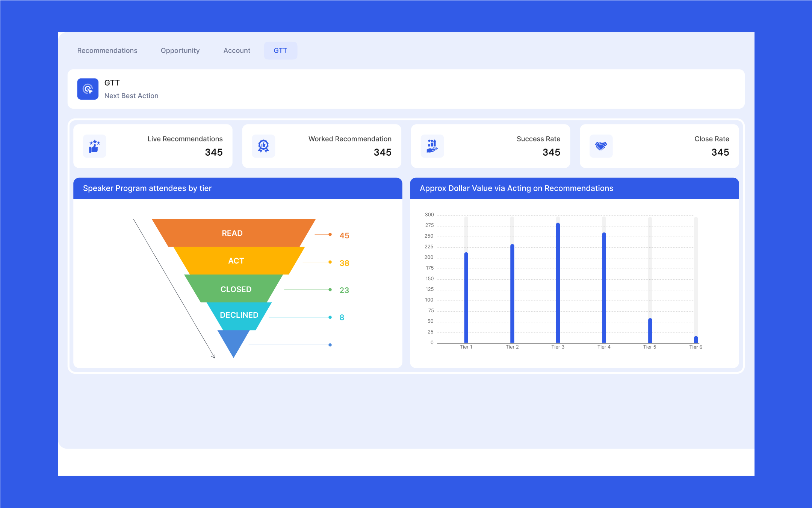Click the Worked Recommendation badge icon
The width and height of the screenshot is (812, 508).
coord(263,146)
